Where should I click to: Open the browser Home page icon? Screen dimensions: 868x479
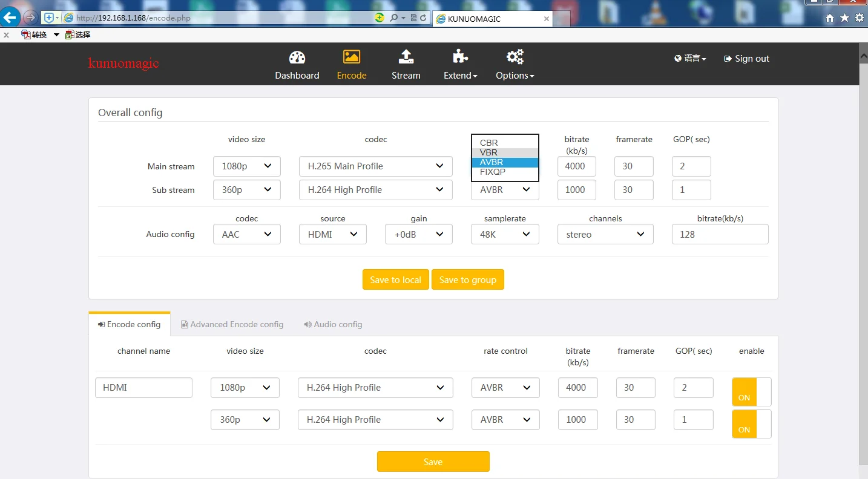[830, 18]
